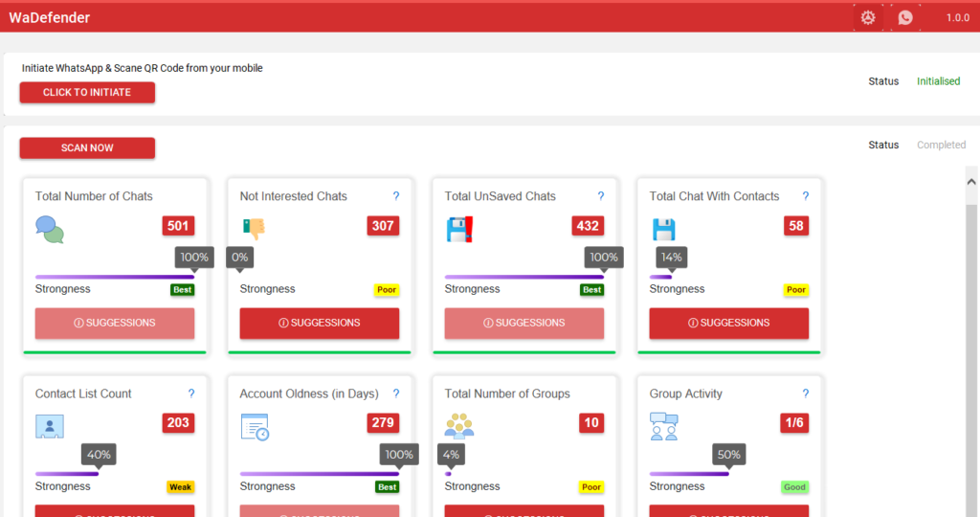
Task: Click the 501 chats count badge
Action: coord(178,226)
